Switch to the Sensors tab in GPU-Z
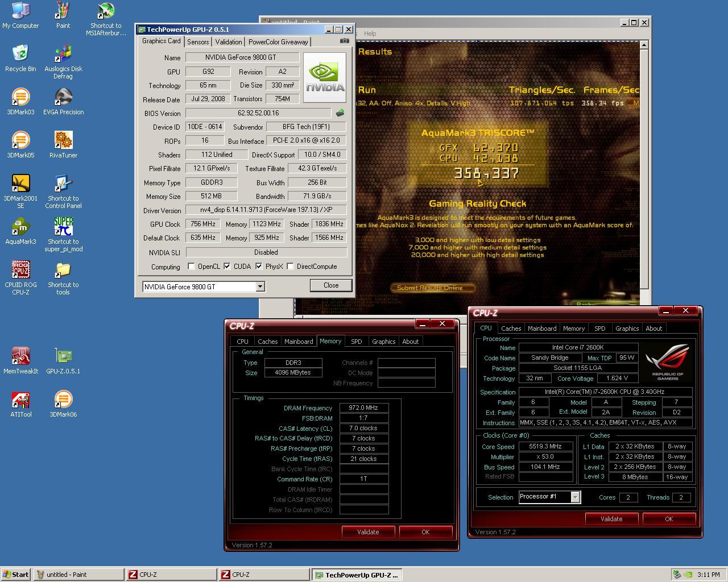The image size is (728, 582). 198,42
